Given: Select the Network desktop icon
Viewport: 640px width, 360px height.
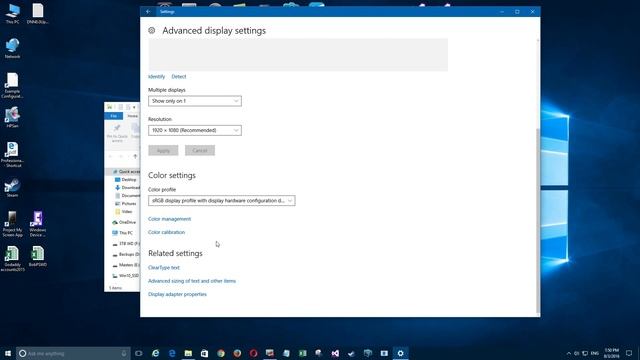Looking at the screenshot, I should [x=12, y=48].
